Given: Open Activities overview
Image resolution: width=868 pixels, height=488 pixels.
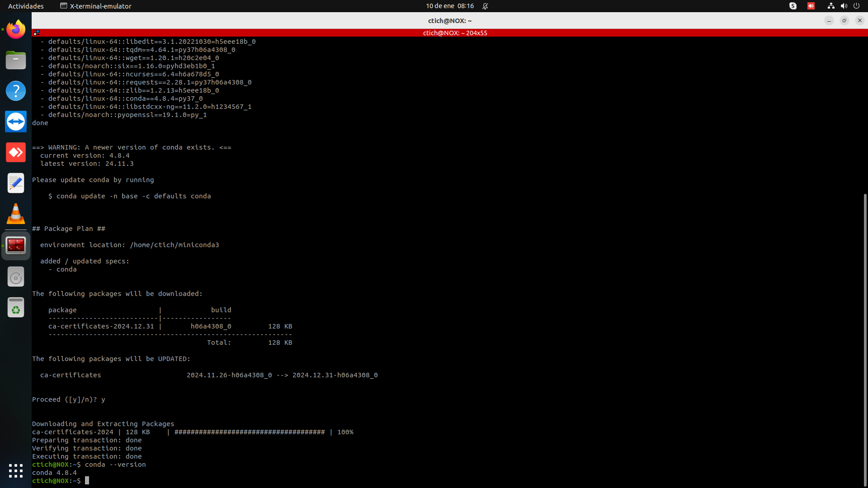Looking at the screenshot, I should (x=26, y=6).
